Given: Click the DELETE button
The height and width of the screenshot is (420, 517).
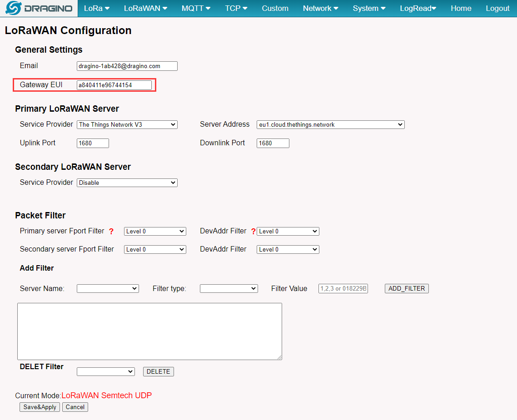Looking at the screenshot, I should (x=158, y=371).
